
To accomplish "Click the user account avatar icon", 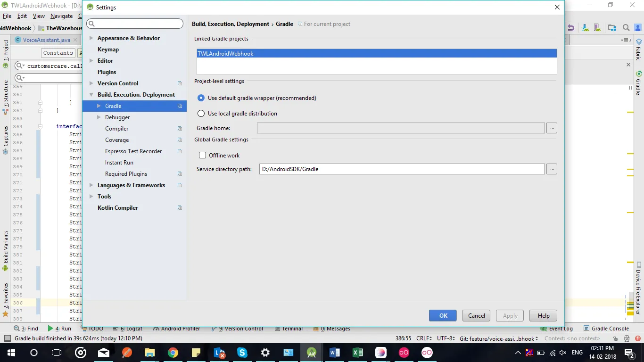I will click(638, 28).
